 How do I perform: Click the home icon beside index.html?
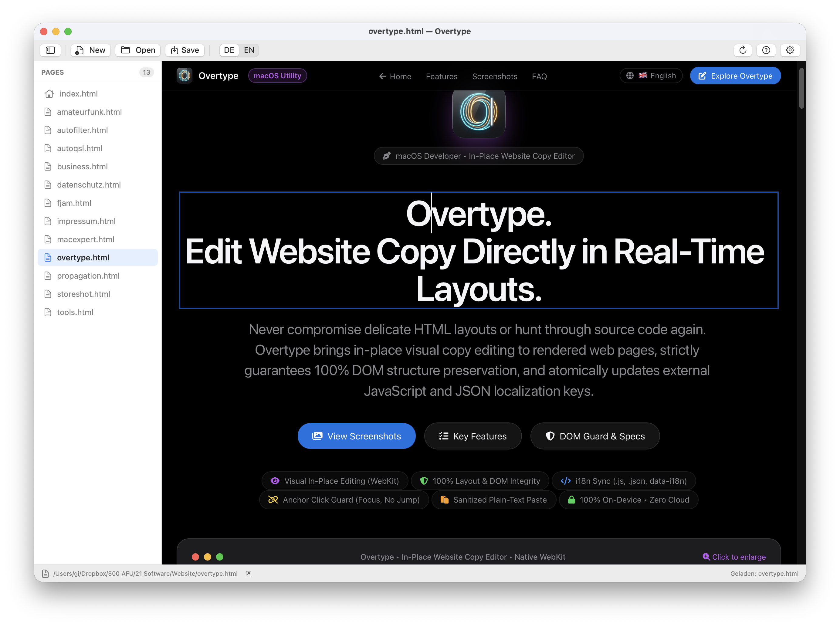click(x=49, y=94)
